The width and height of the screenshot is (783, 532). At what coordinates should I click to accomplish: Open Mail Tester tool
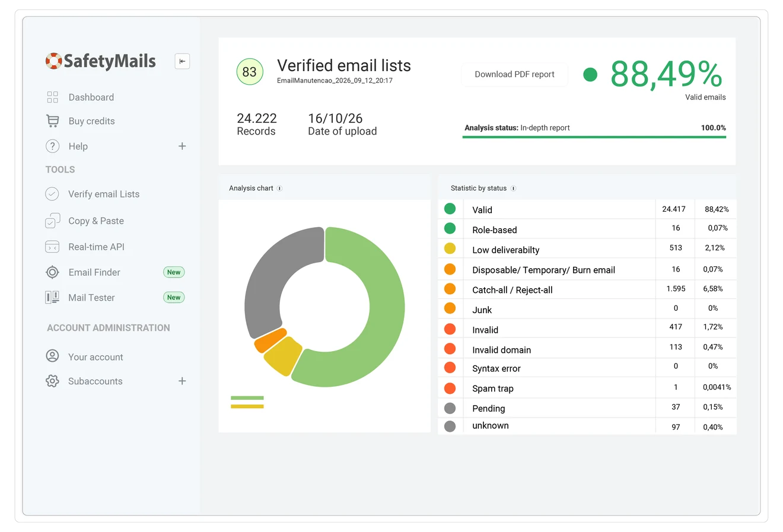point(91,298)
